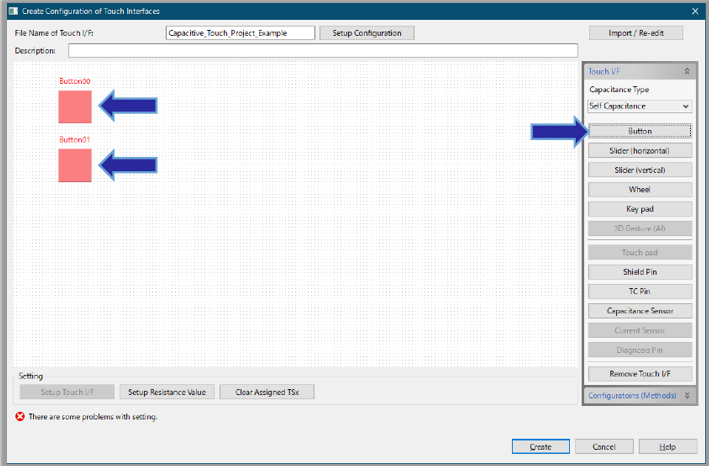This screenshot has width=709, height=466.
Task: Add a Button touch interface
Action: click(640, 131)
